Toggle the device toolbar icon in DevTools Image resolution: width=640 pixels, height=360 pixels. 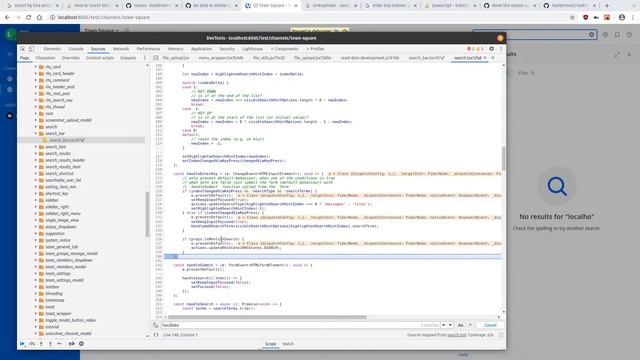[x=31, y=49]
